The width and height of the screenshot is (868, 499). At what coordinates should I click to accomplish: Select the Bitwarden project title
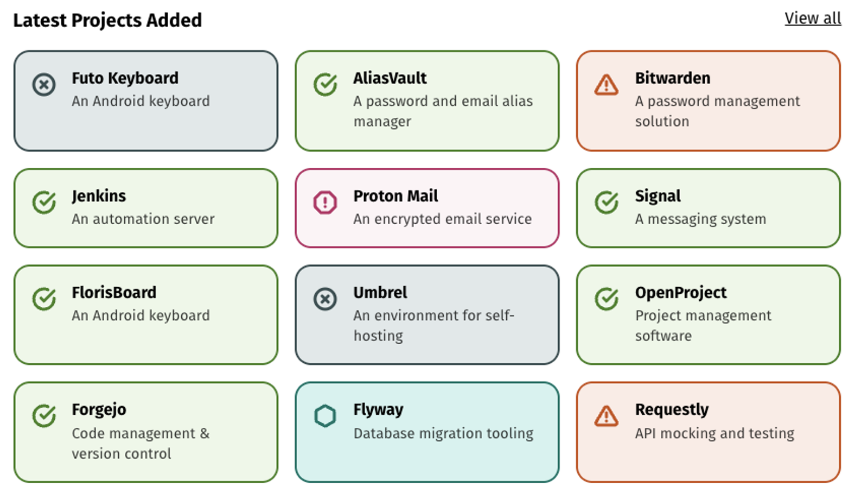tap(673, 78)
